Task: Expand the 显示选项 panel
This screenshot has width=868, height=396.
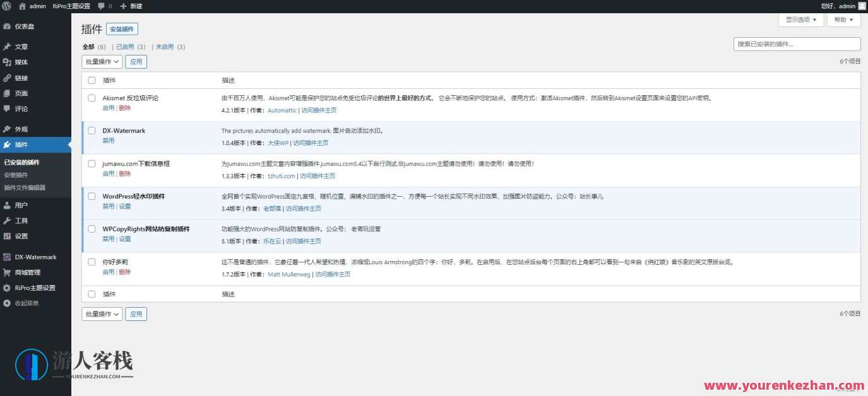Action: pyautogui.click(x=800, y=19)
